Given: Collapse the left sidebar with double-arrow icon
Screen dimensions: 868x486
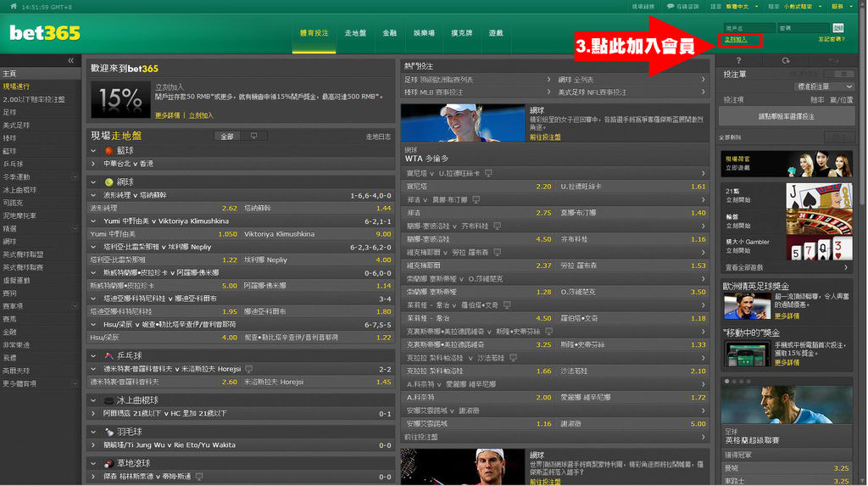Looking at the screenshot, I should pyautogui.click(x=71, y=60).
